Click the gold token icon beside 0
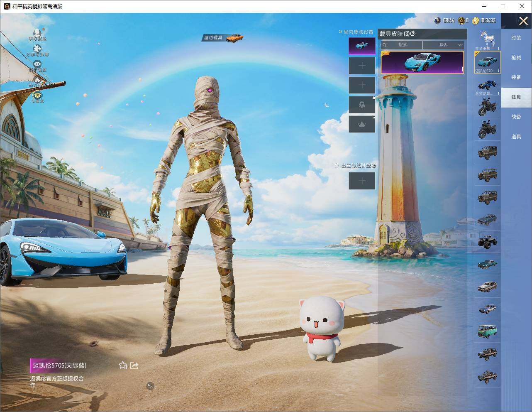 [x=461, y=20]
